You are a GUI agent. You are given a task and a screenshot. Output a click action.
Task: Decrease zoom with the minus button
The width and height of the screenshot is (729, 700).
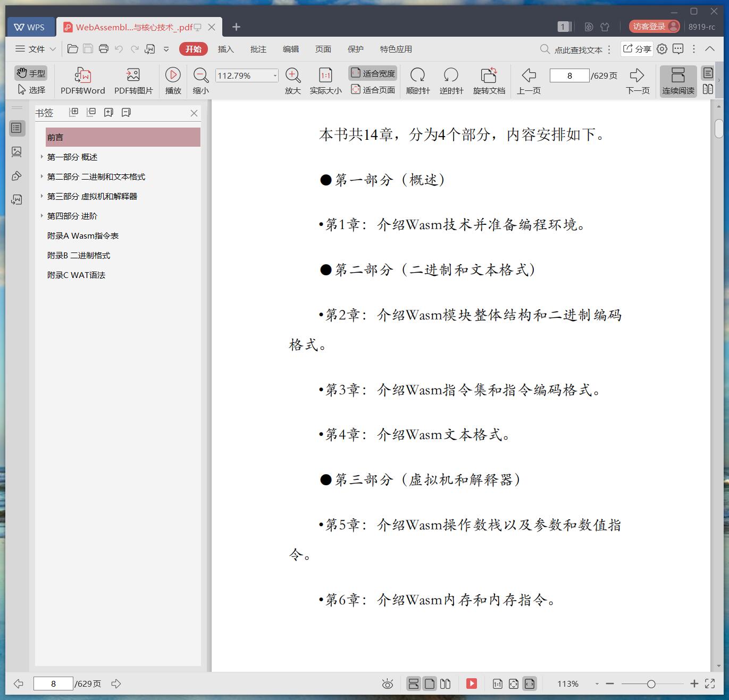pyautogui.click(x=610, y=684)
